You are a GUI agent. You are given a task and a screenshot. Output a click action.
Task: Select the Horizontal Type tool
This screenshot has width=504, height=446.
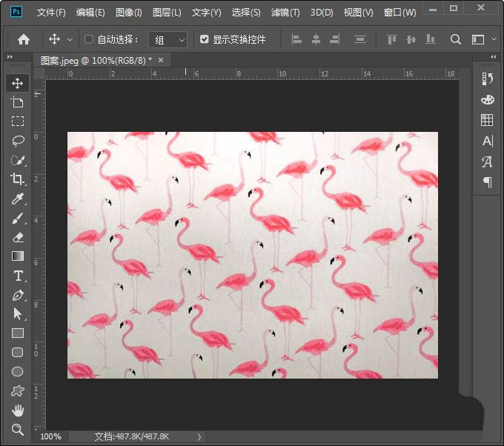[x=19, y=276]
